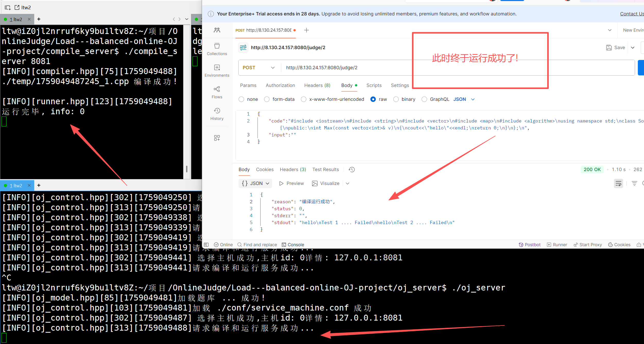Click the new session icon in the terminal title bar
The image size is (644, 344).
[8, 7]
